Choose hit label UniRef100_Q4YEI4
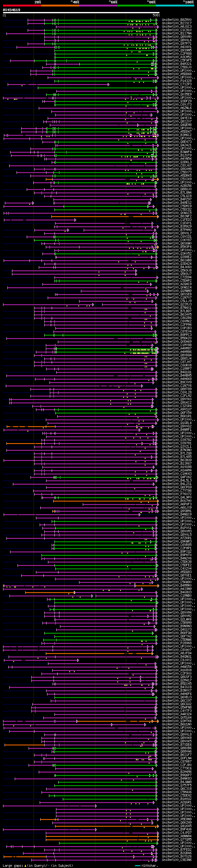Viewport: 197px width, 868px height. pyautogui.click(x=176, y=118)
